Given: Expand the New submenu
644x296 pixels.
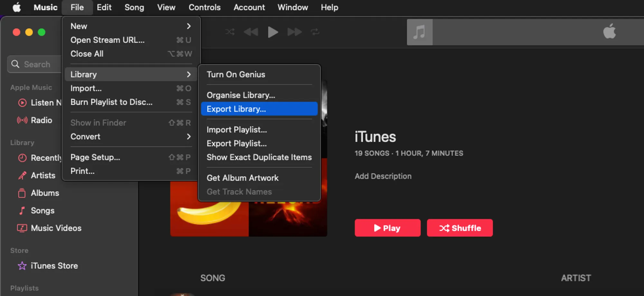Looking at the screenshot, I should 130,26.
